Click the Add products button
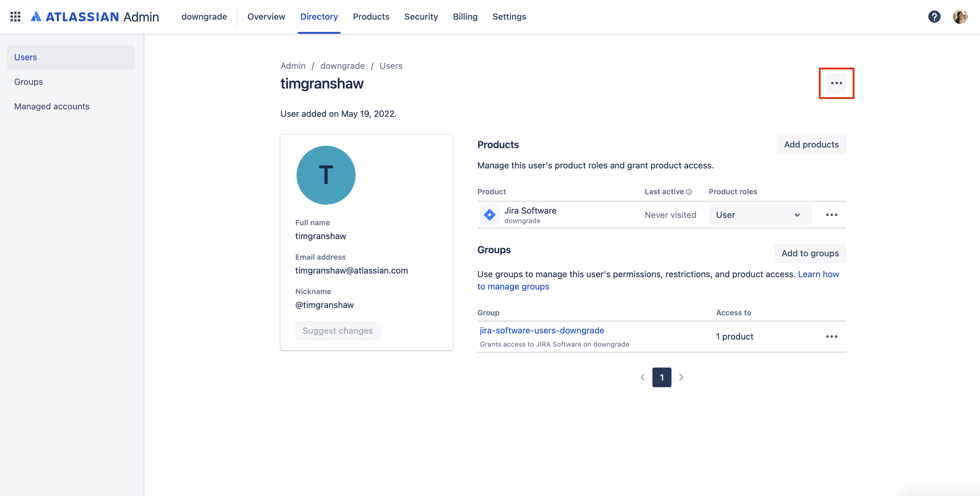980x496 pixels. (x=811, y=144)
